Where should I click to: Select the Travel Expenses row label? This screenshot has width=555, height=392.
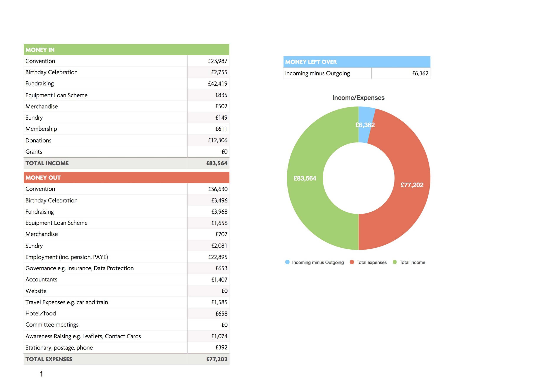pyautogui.click(x=67, y=302)
